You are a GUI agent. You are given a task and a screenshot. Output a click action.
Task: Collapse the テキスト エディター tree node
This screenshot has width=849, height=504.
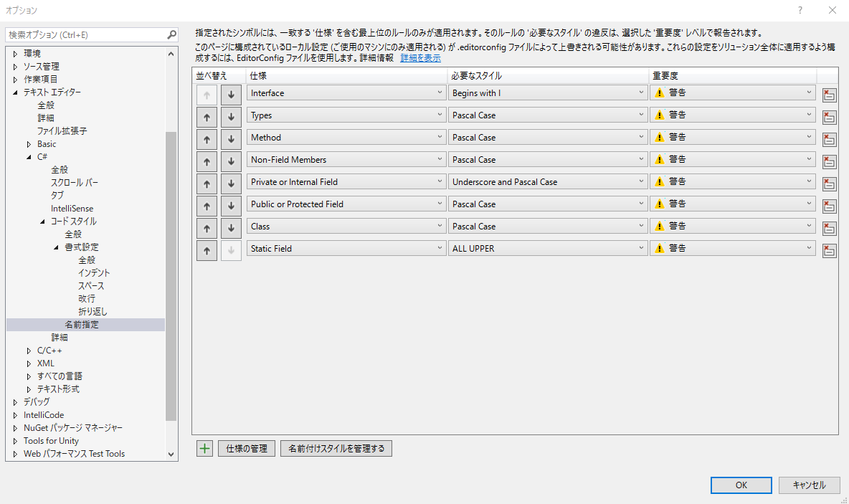pos(15,92)
